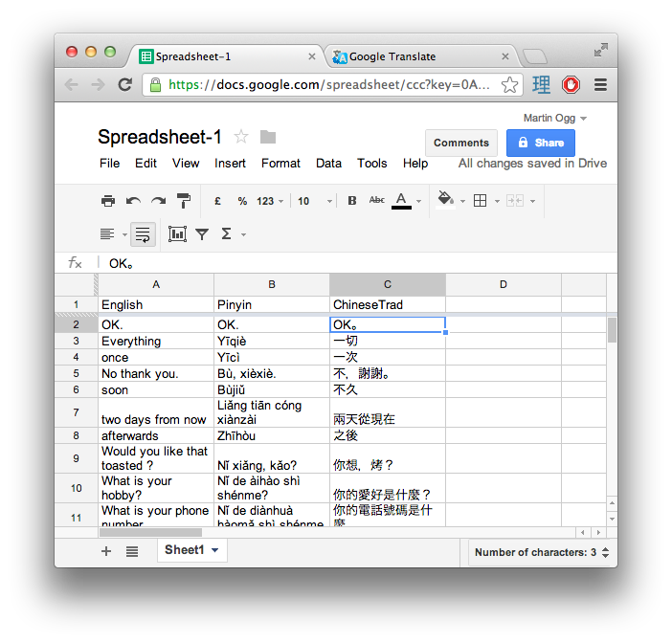Viewport: 672px width, 643px height.
Task: Open the Edit menu
Action: click(x=146, y=164)
